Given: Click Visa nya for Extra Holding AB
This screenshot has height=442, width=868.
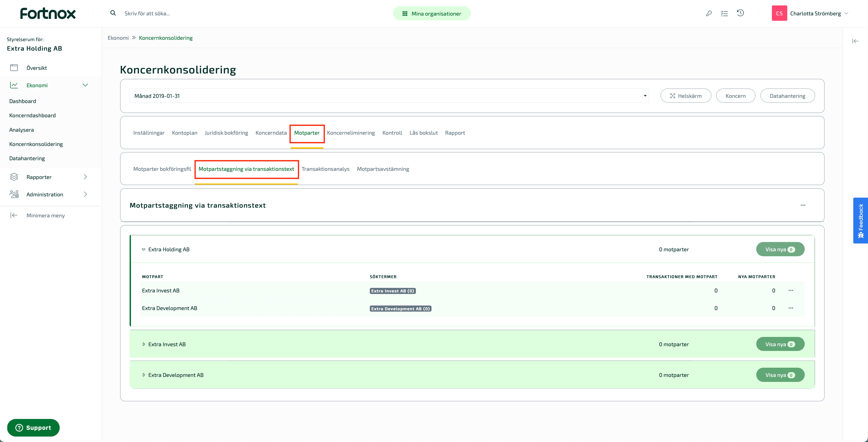Looking at the screenshot, I should click(x=780, y=249).
